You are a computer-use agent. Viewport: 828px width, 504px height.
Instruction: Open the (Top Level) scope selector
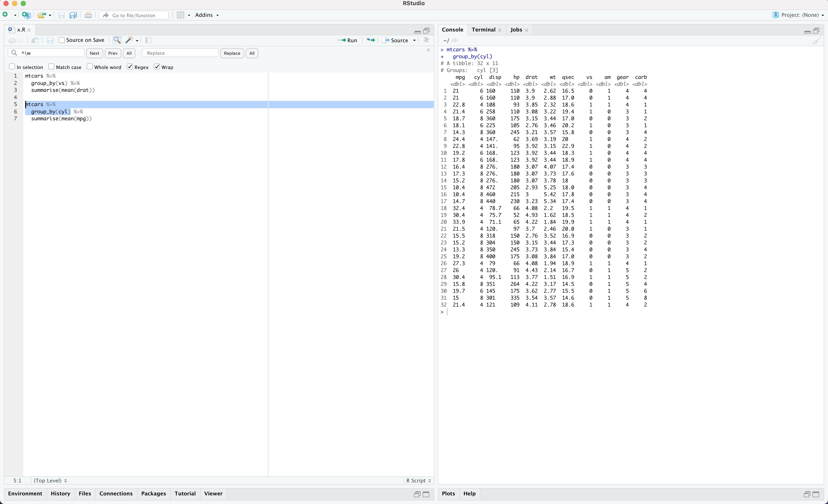click(x=50, y=481)
